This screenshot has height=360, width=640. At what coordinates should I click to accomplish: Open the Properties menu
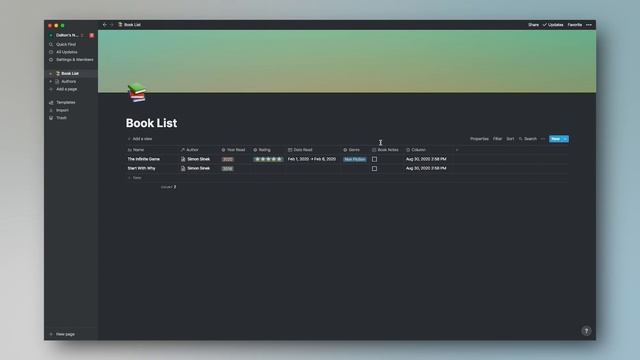[479, 139]
